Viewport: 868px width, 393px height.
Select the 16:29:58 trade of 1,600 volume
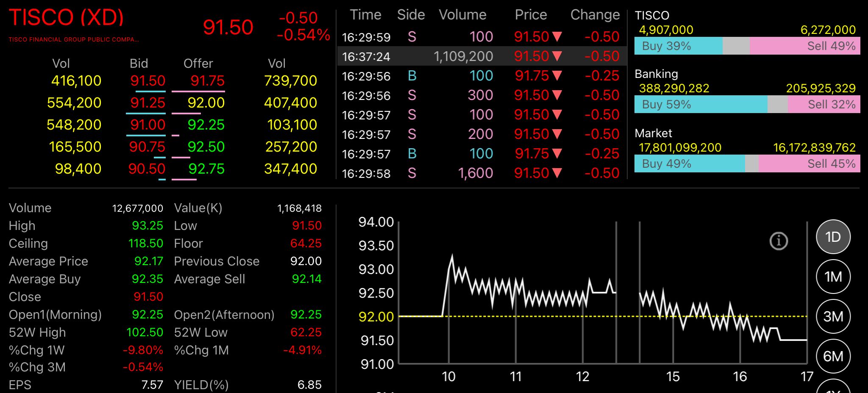click(482, 173)
